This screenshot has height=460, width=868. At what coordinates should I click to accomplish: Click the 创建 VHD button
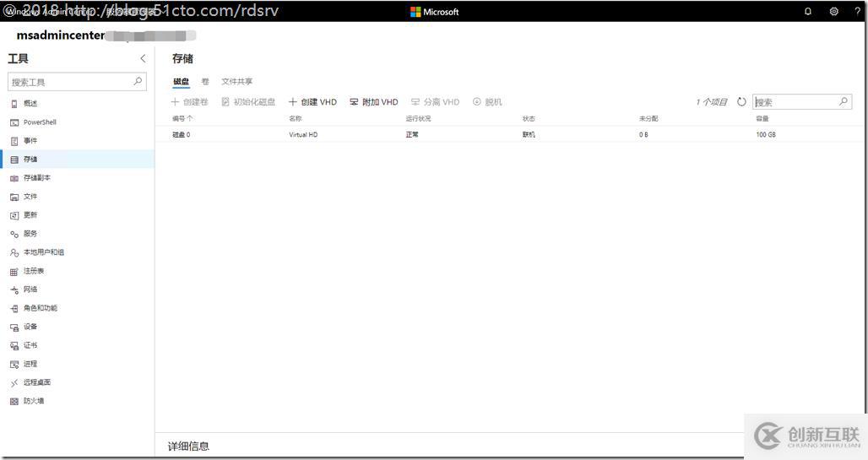pos(312,102)
